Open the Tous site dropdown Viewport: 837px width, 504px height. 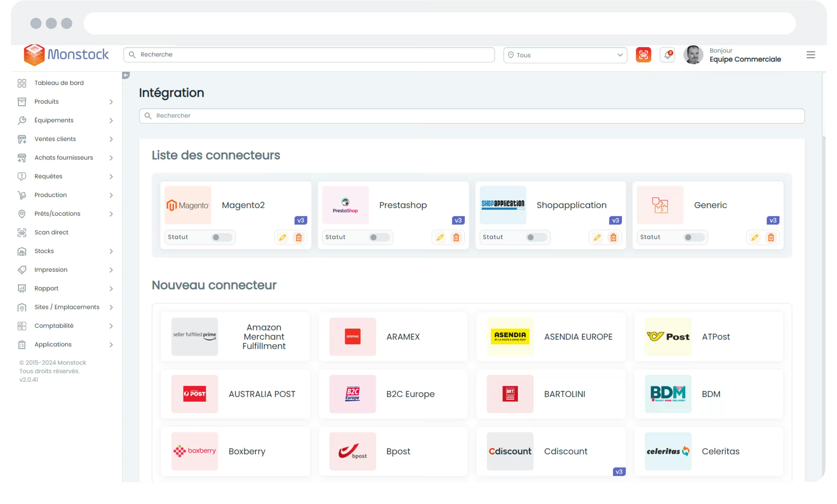[x=565, y=55]
